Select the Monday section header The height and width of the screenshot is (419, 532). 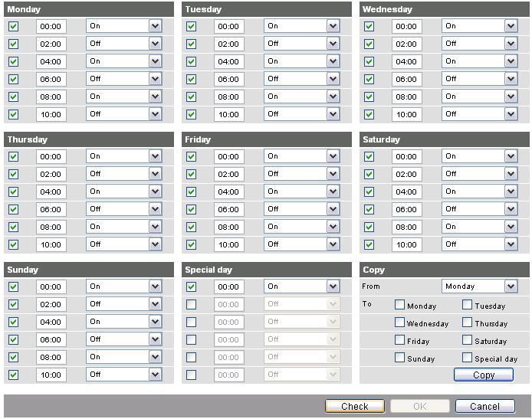[89, 9]
